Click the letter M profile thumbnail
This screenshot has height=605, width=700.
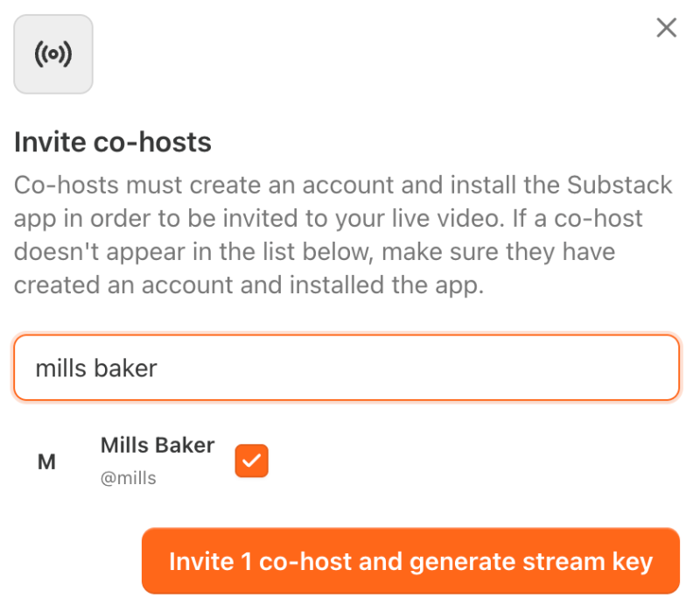[46, 462]
